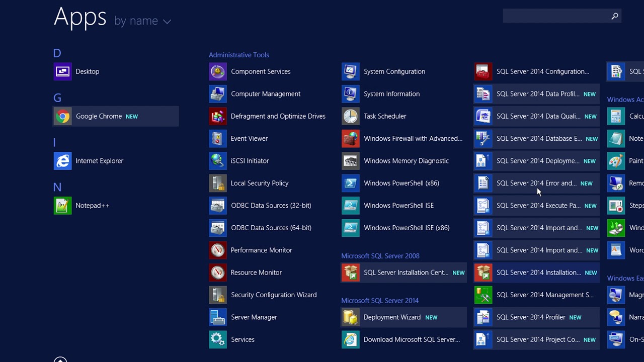Open the Paint app icon
Image resolution: width=644 pixels, height=362 pixels.
(x=616, y=161)
